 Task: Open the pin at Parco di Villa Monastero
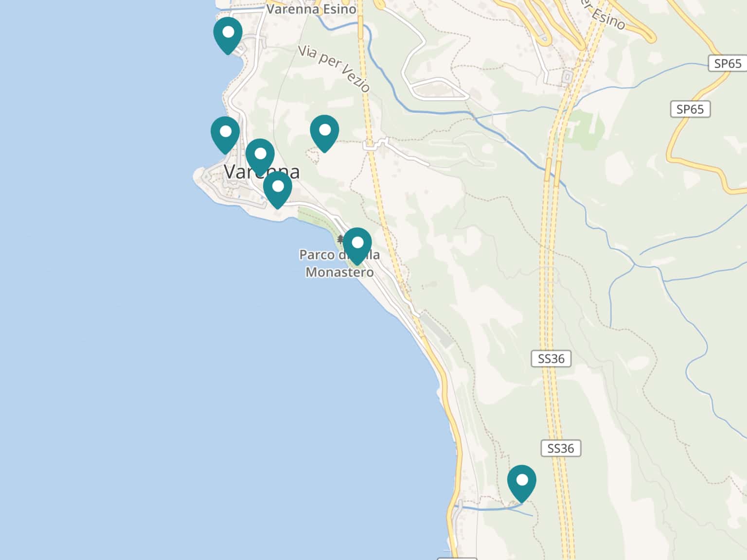click(357, 245)
